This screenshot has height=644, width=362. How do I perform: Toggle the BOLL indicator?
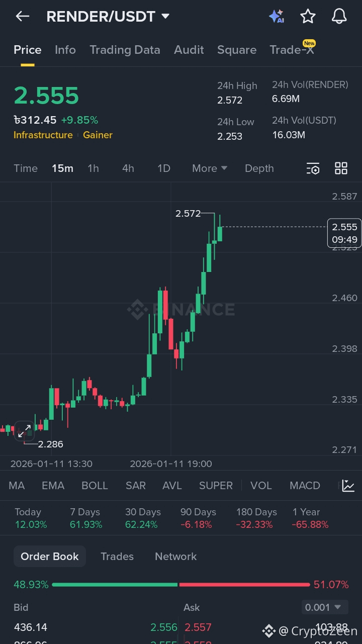95,486
